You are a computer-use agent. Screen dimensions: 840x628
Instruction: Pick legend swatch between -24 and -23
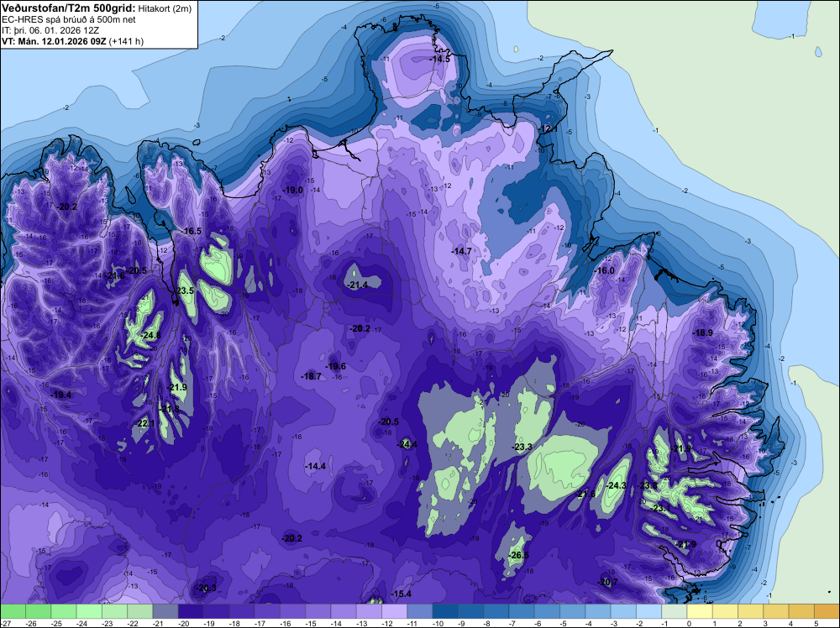(x=89, y=611)
